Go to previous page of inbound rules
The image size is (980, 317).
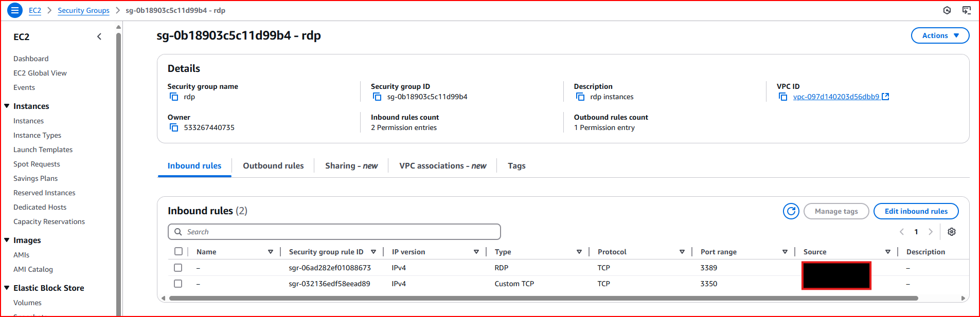point(902,232)
